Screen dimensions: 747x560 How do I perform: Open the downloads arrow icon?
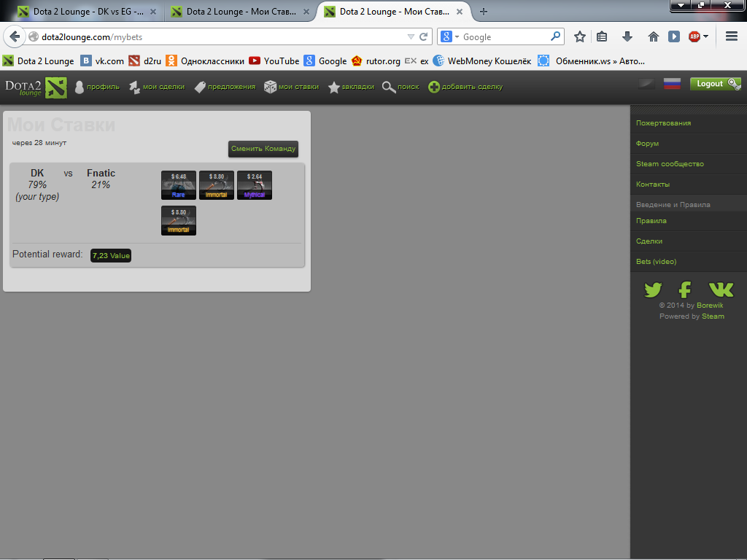coord(627,36)
